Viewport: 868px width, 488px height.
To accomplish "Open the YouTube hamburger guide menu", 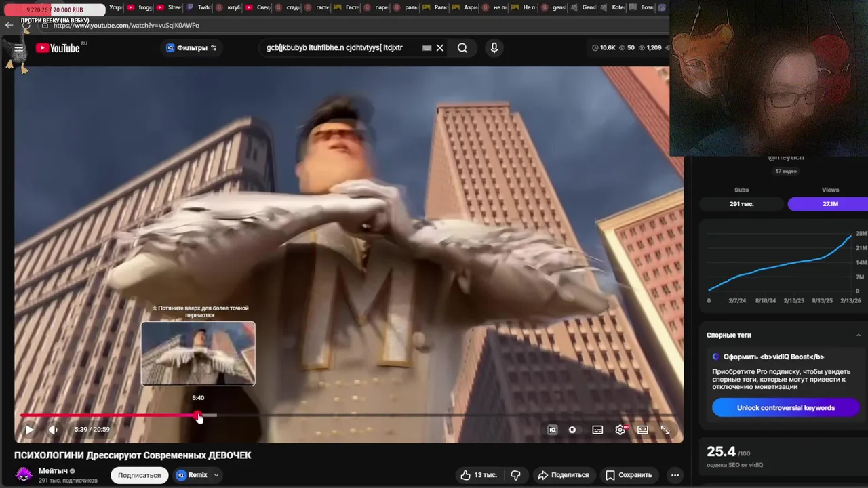I will 18,47.
